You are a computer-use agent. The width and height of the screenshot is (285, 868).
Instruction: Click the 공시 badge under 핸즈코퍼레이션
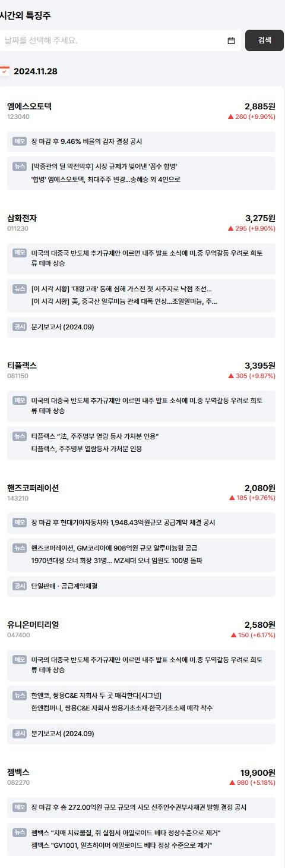coord(20,586)
